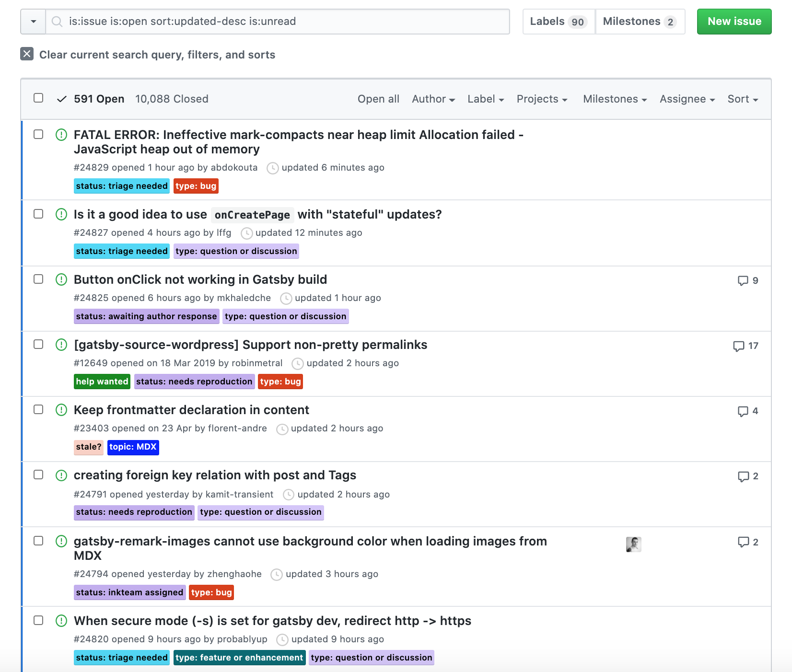This screenshot has width=792, height=672.
Task: Click type: feature or enhancement label
Action: point(239,658)
